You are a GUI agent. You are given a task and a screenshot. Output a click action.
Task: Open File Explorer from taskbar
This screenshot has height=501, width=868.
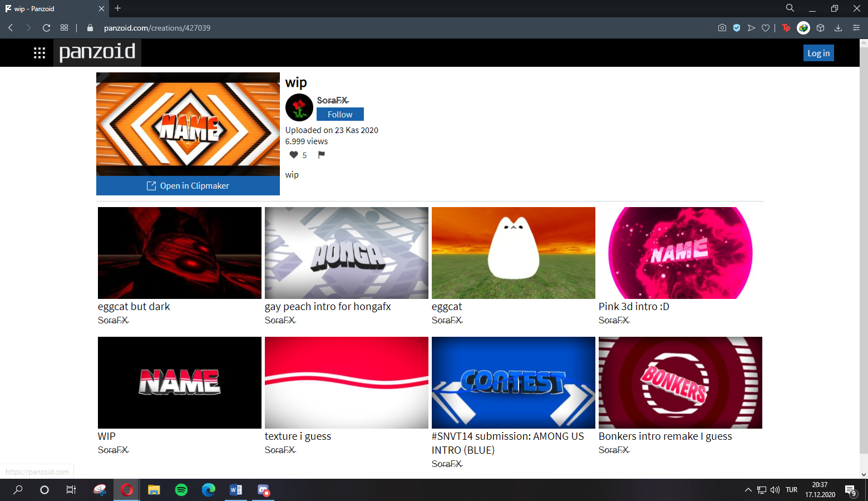[x=154, y=490]
